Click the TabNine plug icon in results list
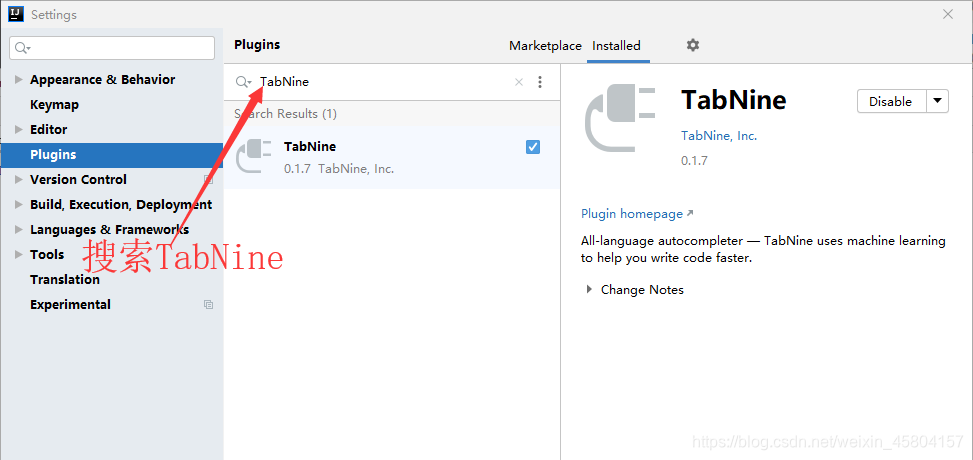 coord(254,156)
